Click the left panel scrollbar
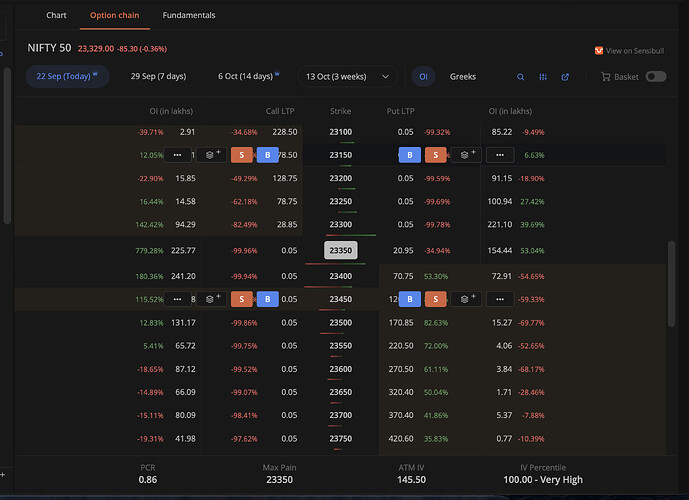The width and height of the screenshot is (689, 500). point(7,145)
